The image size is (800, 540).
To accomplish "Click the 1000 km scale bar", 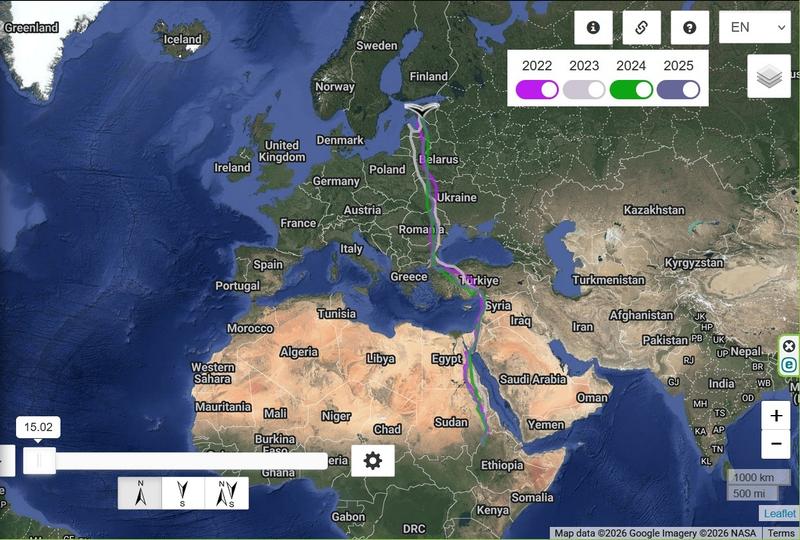I will pos(759,477).
